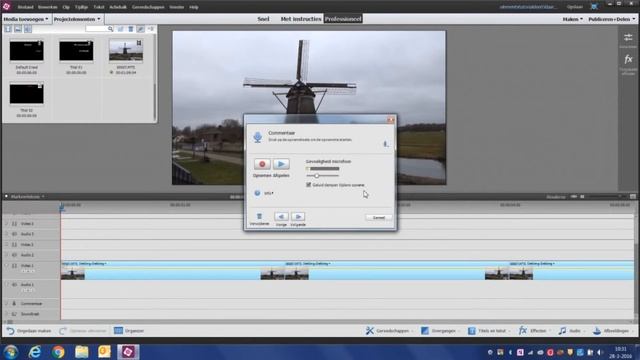Click the Opslaan button in the title bar
The height and width of the screenshot is (360, 640).
pos(574,7)
